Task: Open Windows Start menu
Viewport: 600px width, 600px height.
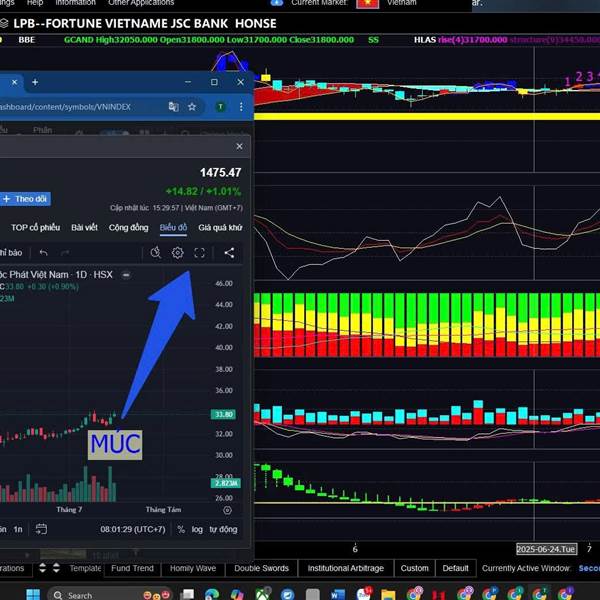Action: (33, 595)
